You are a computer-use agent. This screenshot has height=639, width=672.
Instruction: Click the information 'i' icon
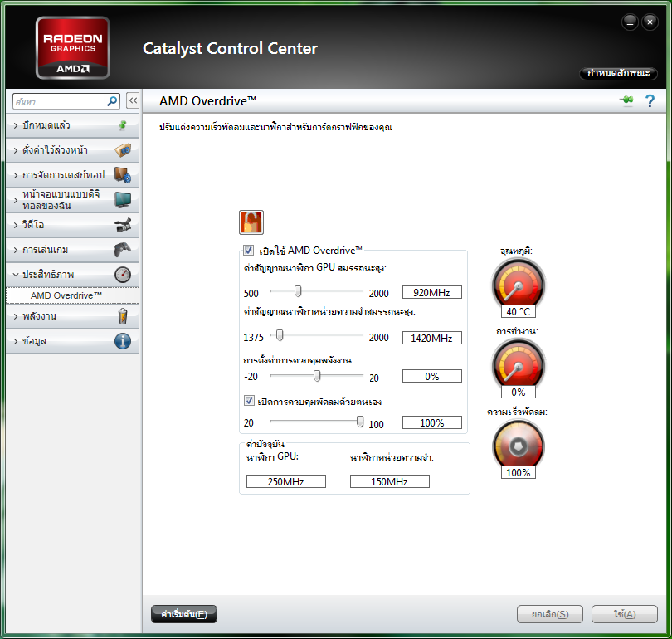click(123, 341)
